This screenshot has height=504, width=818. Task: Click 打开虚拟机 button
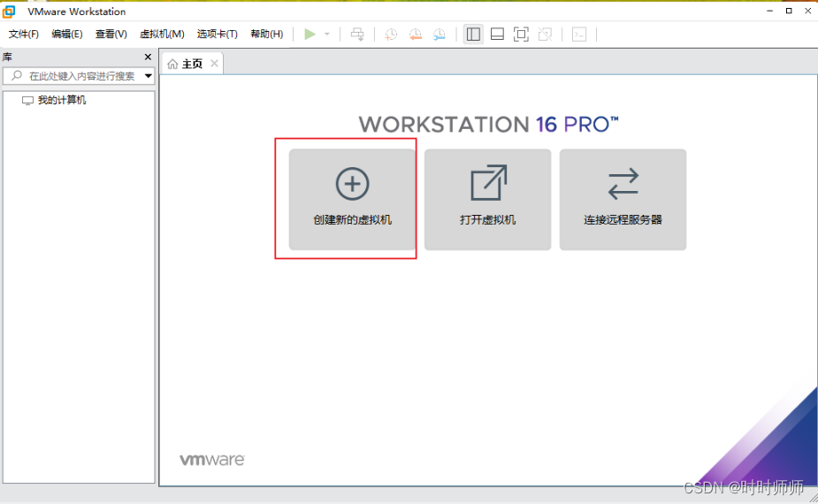point(487,199)
